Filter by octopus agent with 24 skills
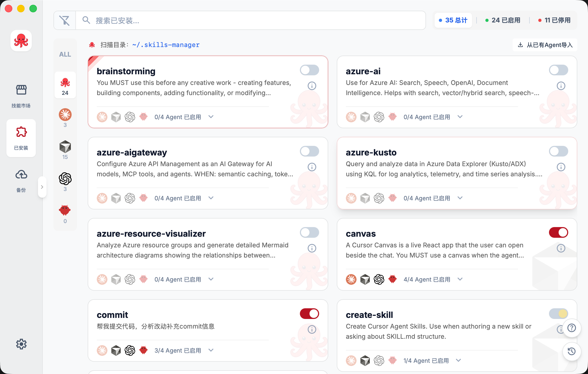 (x=65, y=85)
